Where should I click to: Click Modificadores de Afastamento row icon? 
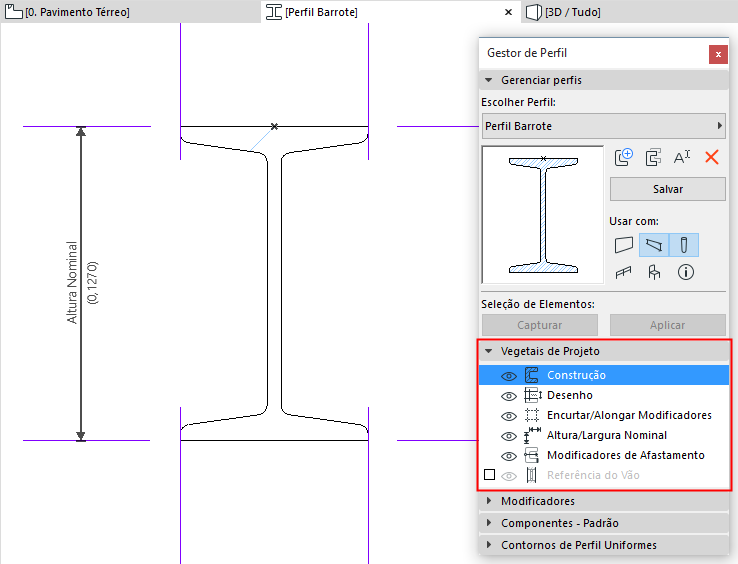coord(532,456)
